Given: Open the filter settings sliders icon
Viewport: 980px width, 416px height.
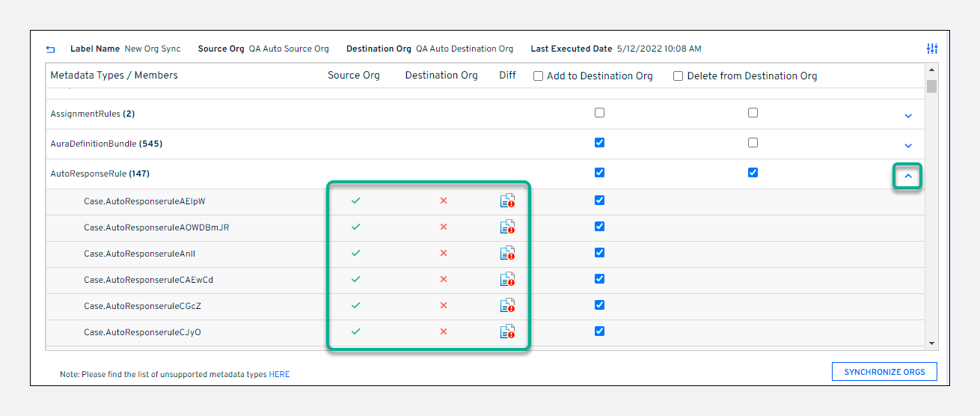Looking at the screenshot, I should (x=931, y=49).
